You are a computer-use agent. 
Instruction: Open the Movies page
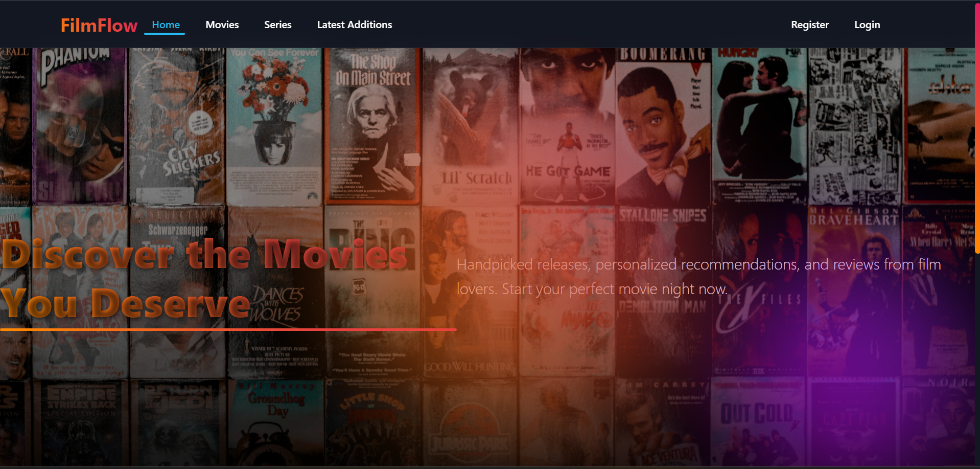coord(222,25)
